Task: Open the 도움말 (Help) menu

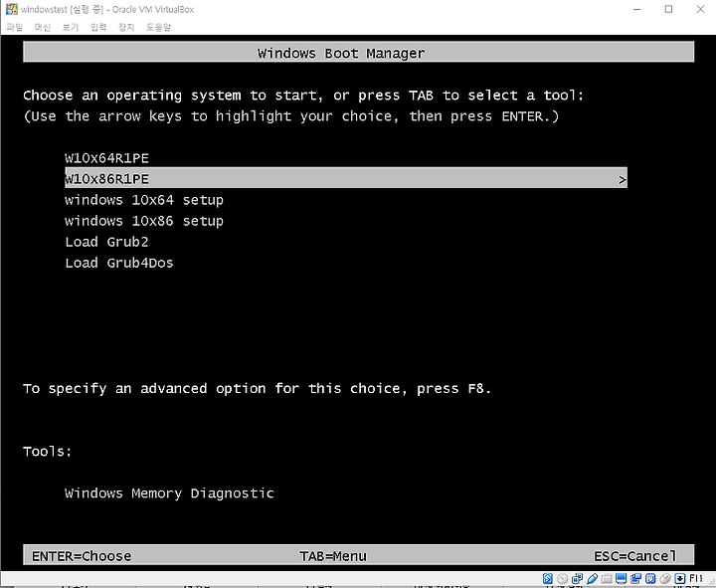Action: click(x=158, y=28)
